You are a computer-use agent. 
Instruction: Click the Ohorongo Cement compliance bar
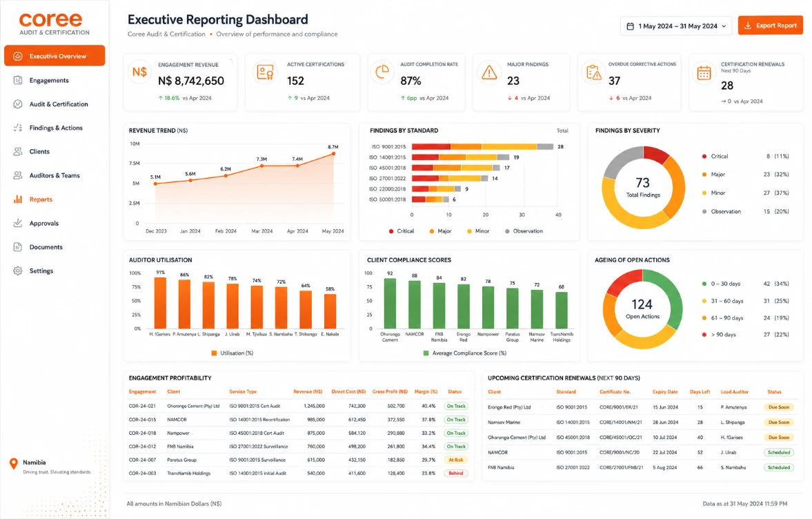390,304
